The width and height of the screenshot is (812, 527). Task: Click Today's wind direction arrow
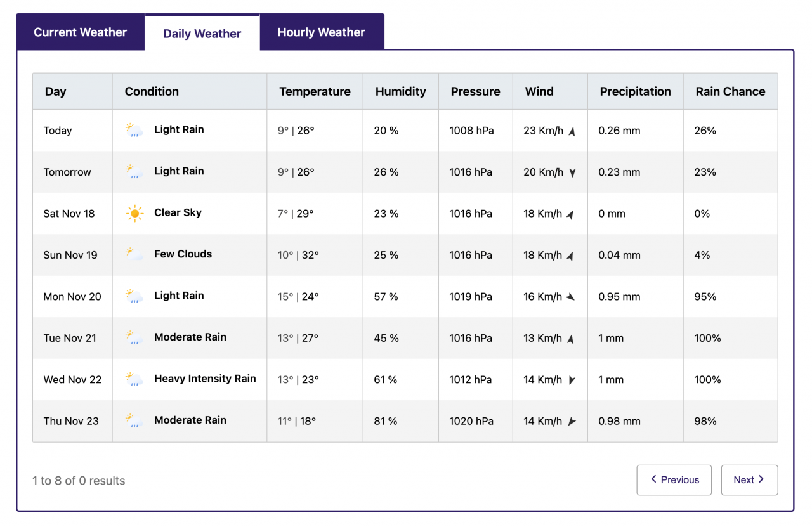(571, 129)
